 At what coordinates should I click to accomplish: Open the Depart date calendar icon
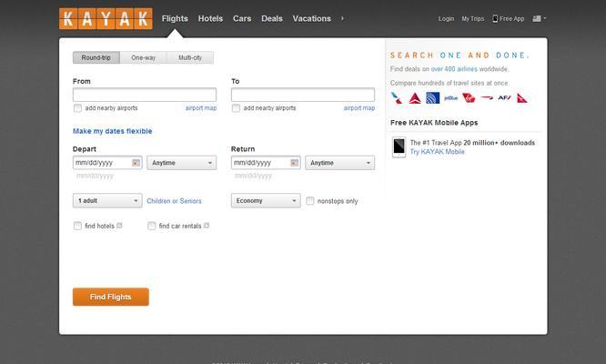(136, 163)
